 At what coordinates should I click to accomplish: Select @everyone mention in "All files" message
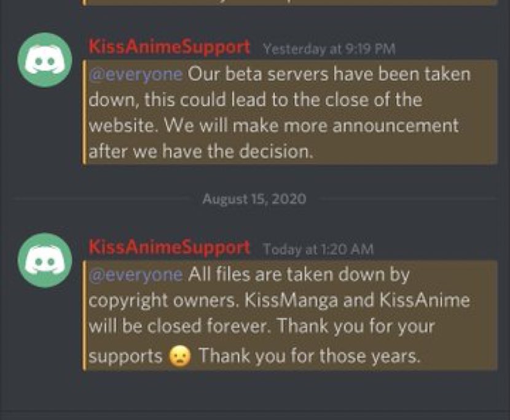click(x=136, y=274)
